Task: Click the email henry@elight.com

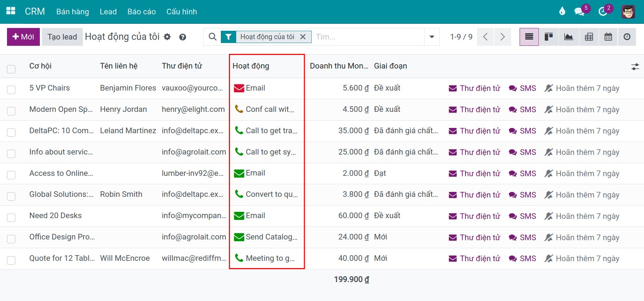Action: (193, 109)
